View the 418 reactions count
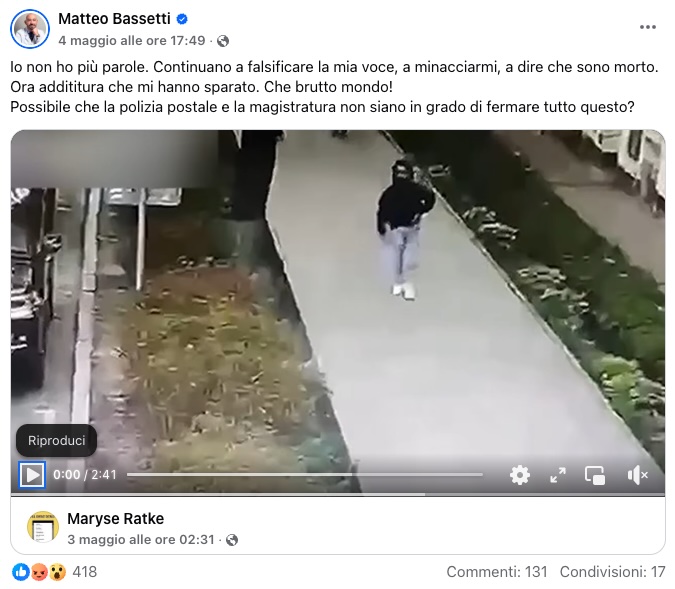Viewport: 675px width, 589px height. click(85, 572)
